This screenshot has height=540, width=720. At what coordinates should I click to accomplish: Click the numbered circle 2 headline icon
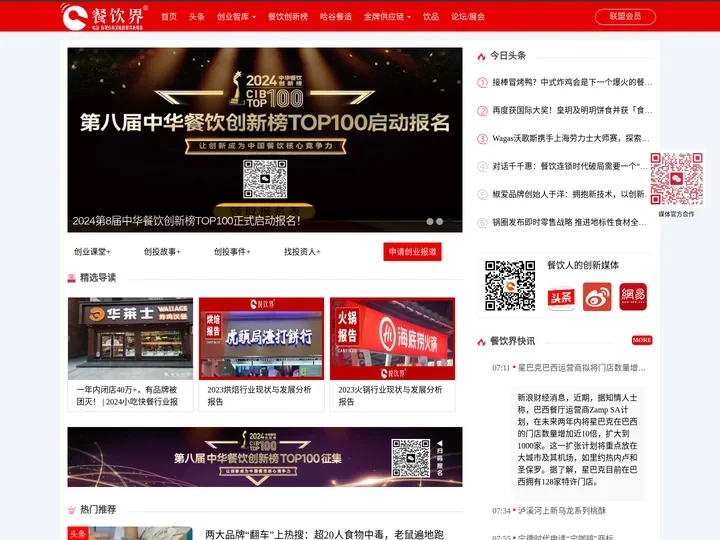(482, 111)
